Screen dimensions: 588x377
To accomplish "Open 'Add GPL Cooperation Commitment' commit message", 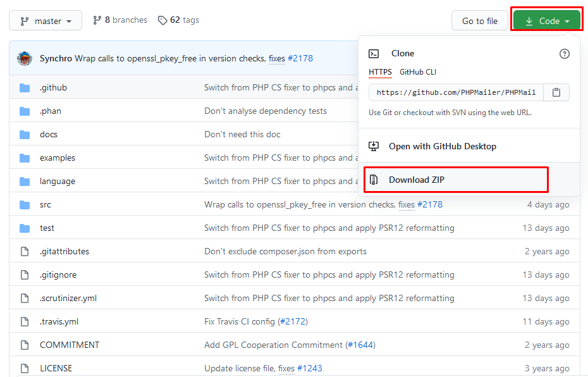I will 273,345.
